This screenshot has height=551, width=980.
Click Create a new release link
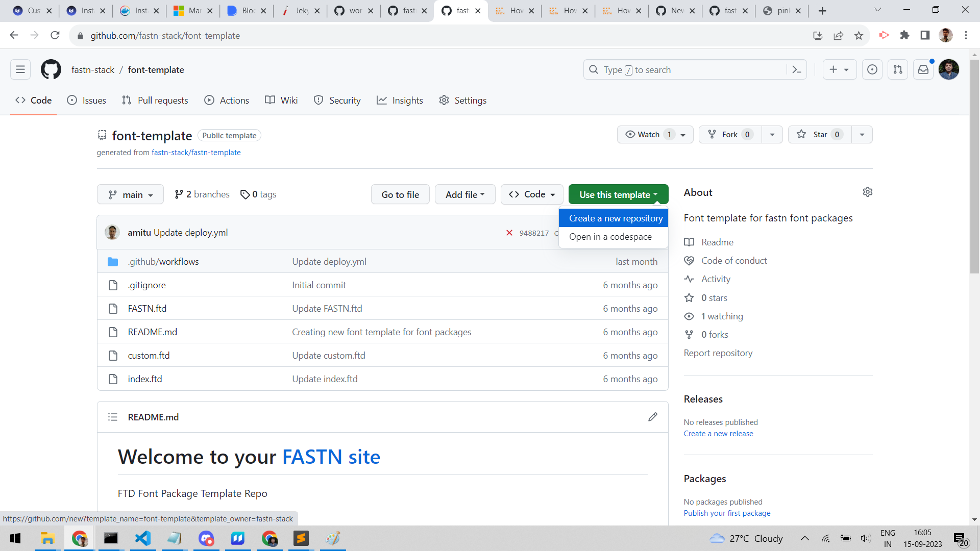coord(718,434)
